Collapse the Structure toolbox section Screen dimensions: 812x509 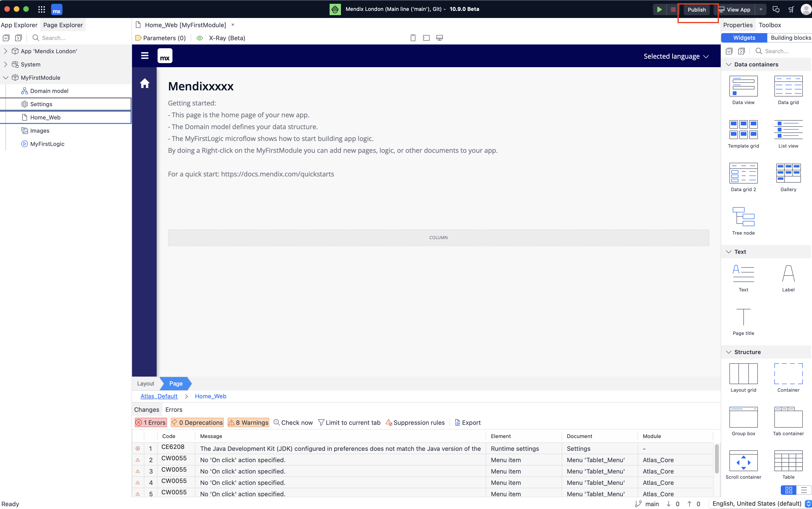click(x=729, y=352)
